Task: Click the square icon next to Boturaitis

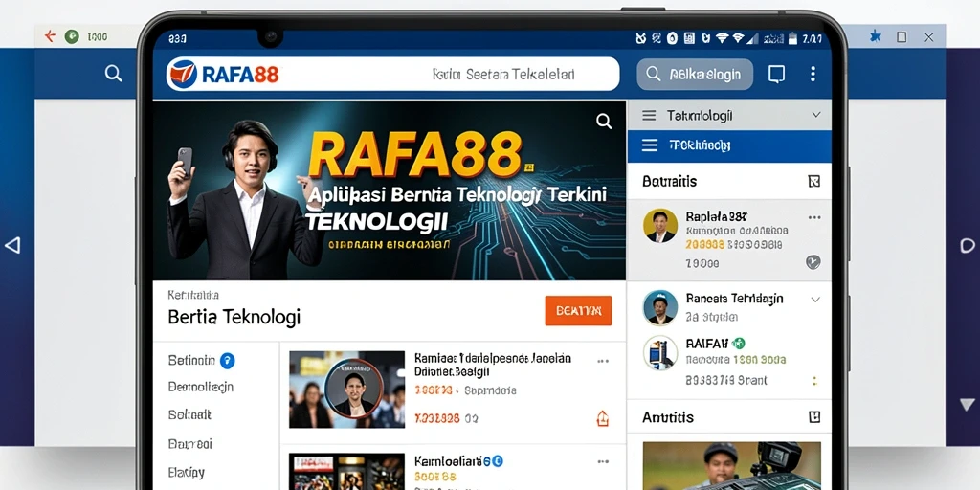Action: point(813,182)
